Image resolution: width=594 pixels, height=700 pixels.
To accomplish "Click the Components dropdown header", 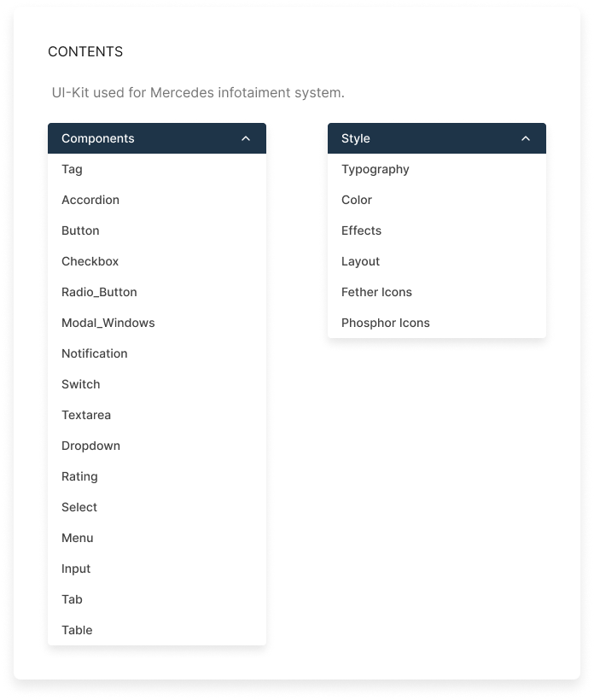I will coord(157,138).
